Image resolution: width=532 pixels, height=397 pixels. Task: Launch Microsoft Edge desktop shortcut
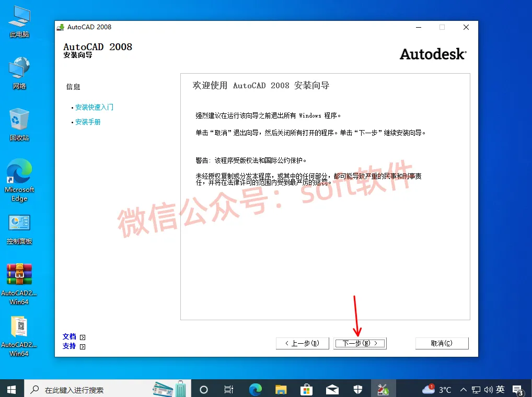[x=19, y=180]
